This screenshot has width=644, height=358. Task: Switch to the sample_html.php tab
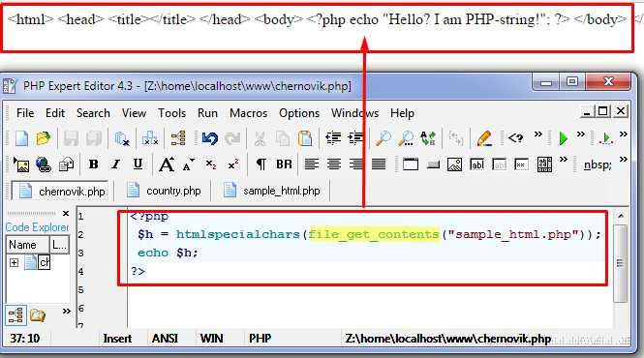(271, 191)
